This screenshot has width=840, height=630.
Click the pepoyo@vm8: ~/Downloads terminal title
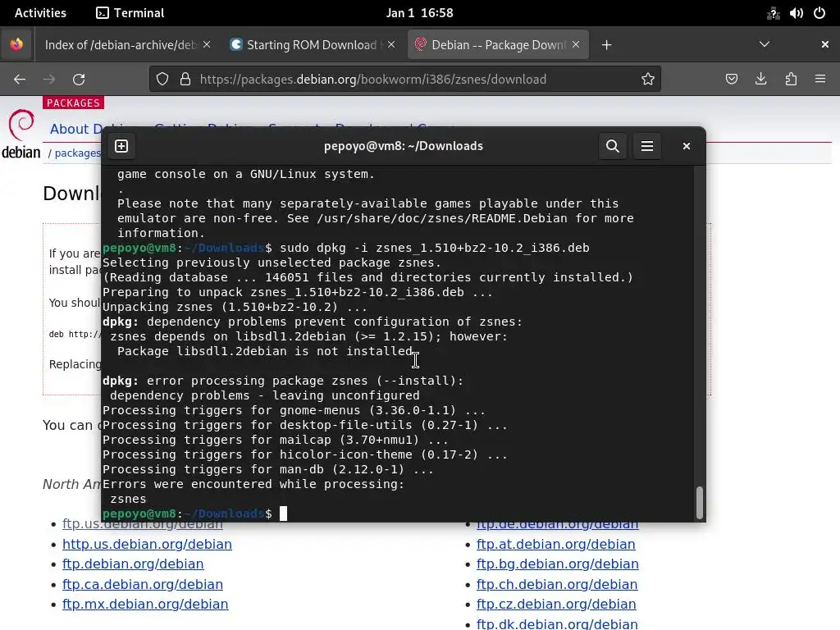tap(404, 146)
